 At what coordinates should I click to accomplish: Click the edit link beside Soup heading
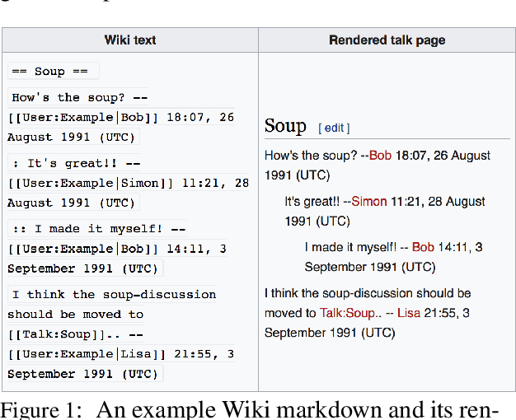coord(334,128)
